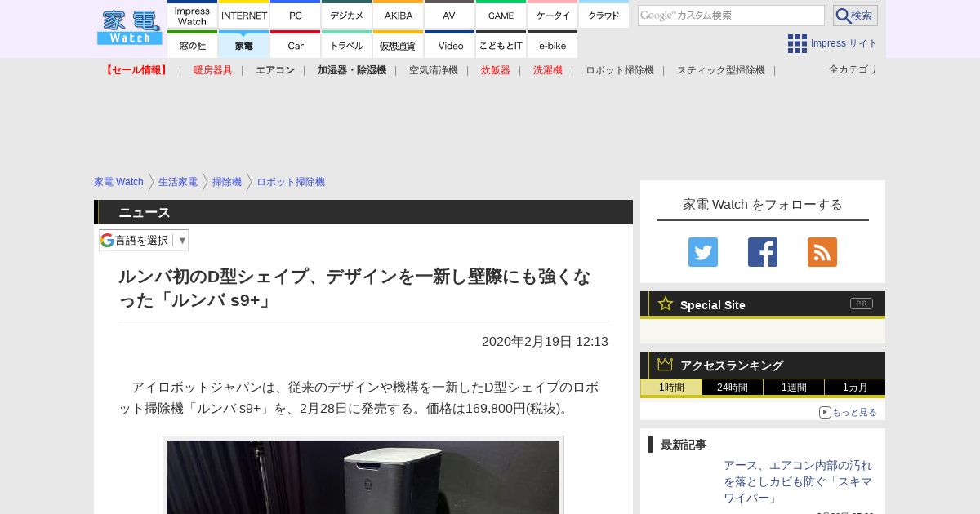Open the 窓の杜 nav tab

[193, 45]
